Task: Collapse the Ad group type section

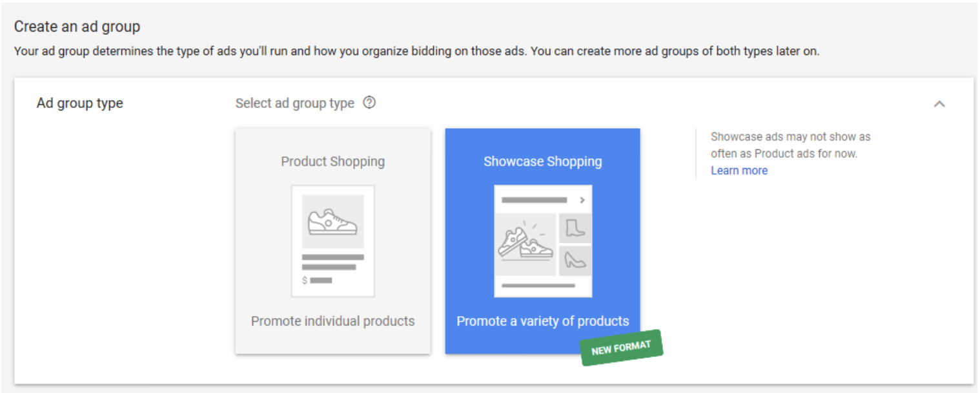Action: pyautogui.click(x=939, y=103)
